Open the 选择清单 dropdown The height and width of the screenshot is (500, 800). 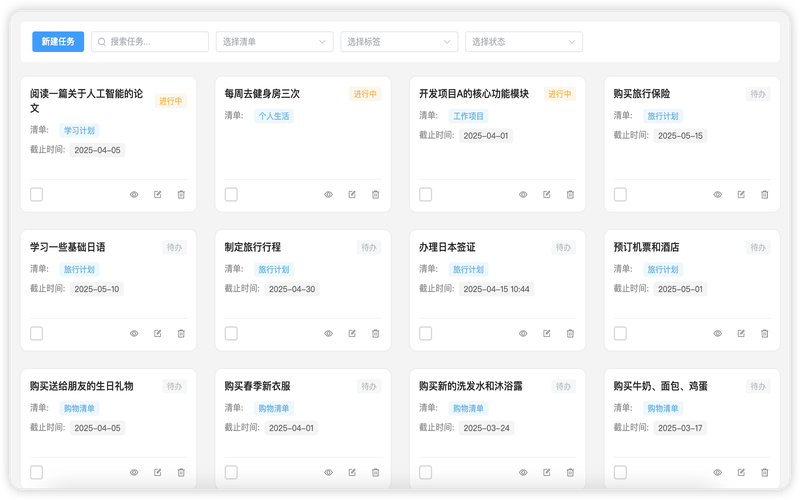(274, 41)
